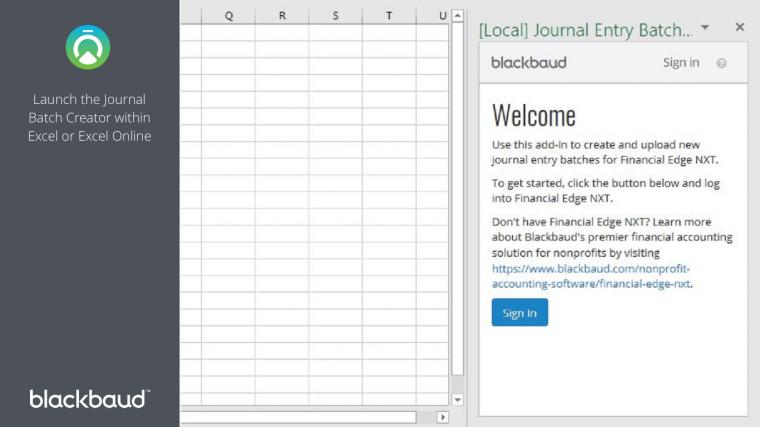Select column Q header
The image size is (760, 427).
pos(229,16)
